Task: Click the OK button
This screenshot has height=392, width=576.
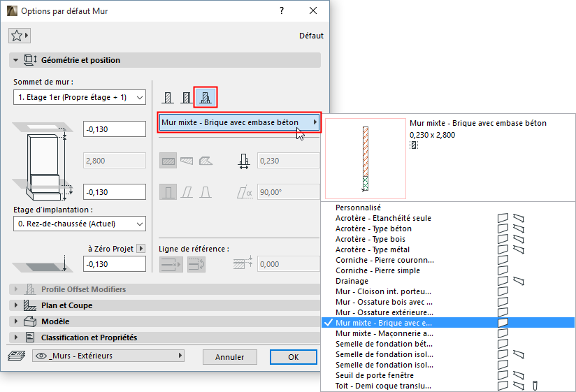Action: 293,357
